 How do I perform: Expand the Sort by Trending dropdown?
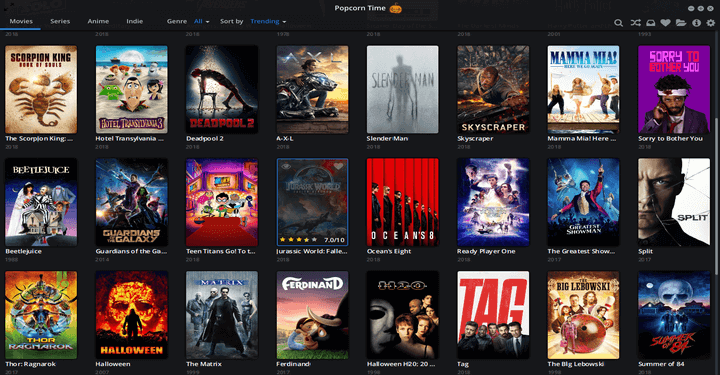pos(268,21)
